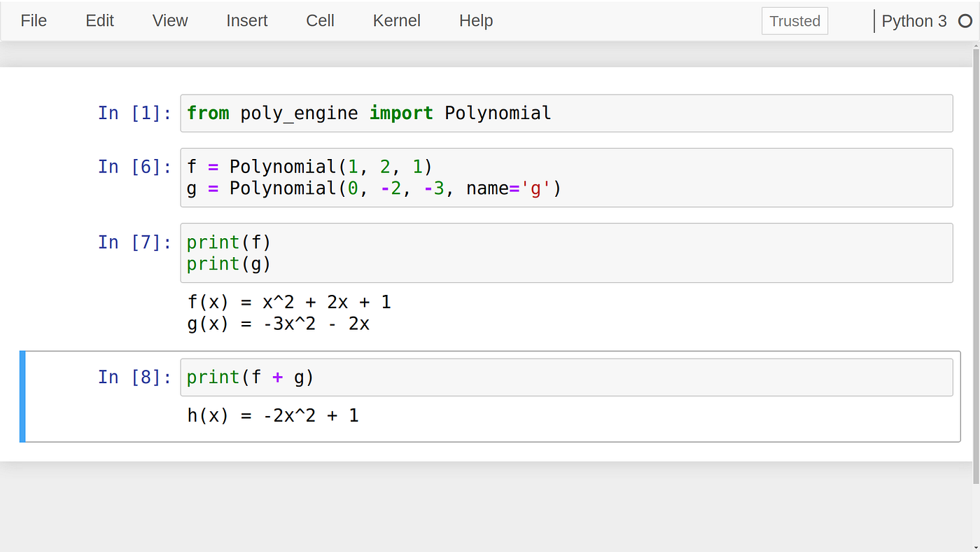The height and width of the screenshot is (552, 980).
Task: Click the scrollbar down arrow
Action: [976, 546]
